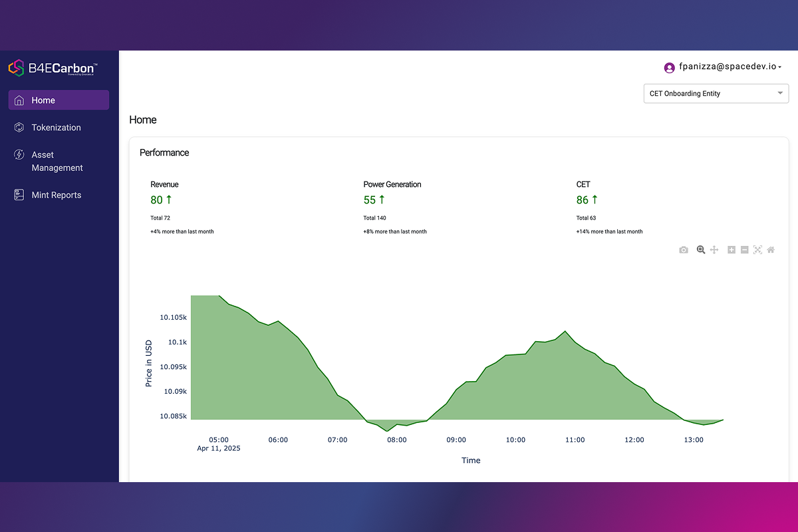Click the 'Total 63' text

[x=586, y=218]
